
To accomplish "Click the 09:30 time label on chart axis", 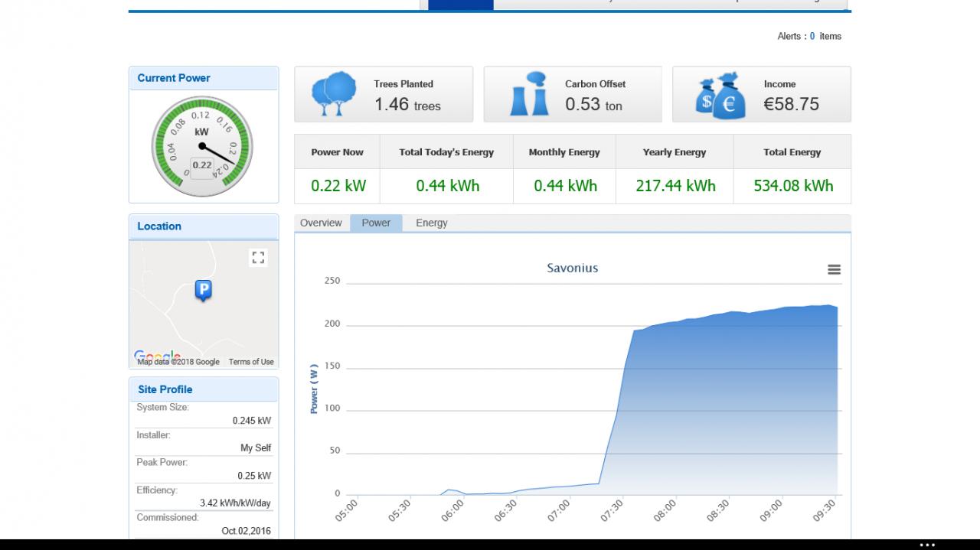I will [x=825, y=510].
